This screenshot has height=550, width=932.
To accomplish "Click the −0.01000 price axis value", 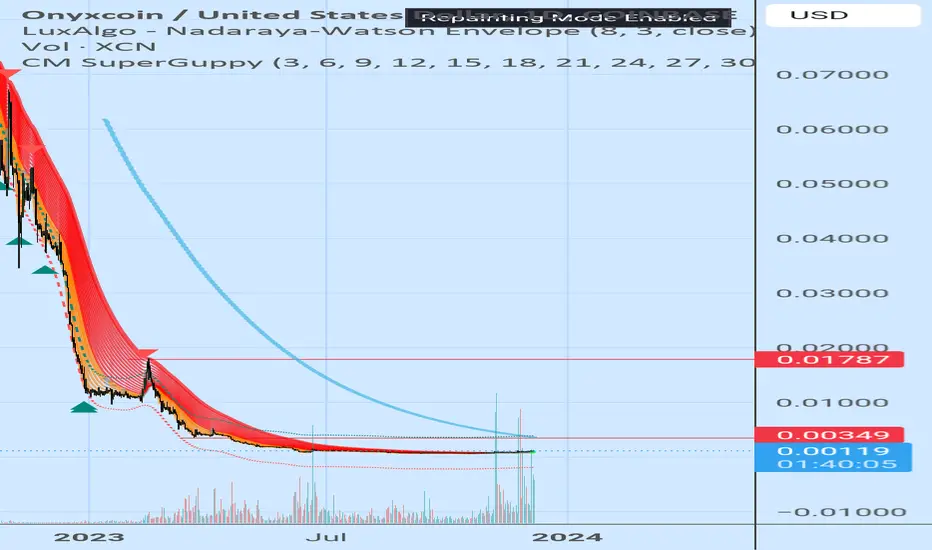I will click(841, 512).
